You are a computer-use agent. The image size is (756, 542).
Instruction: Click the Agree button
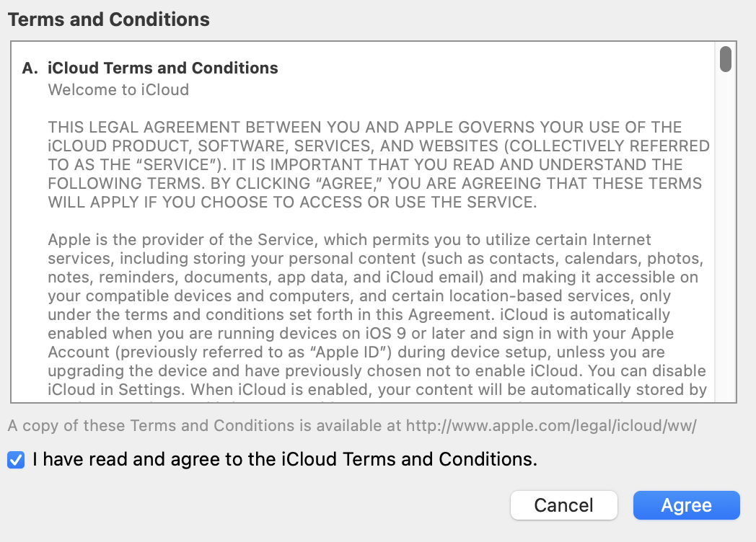point(686,505)
